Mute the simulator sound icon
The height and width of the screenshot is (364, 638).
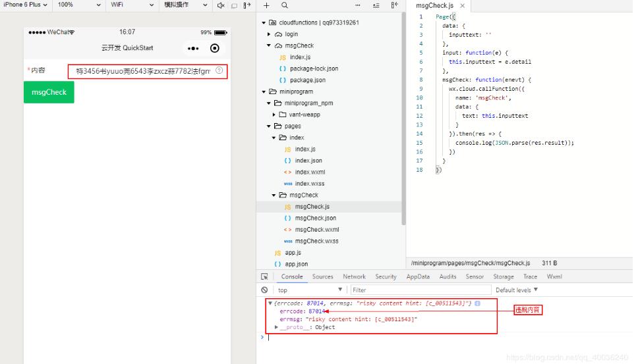pos(221,5)
